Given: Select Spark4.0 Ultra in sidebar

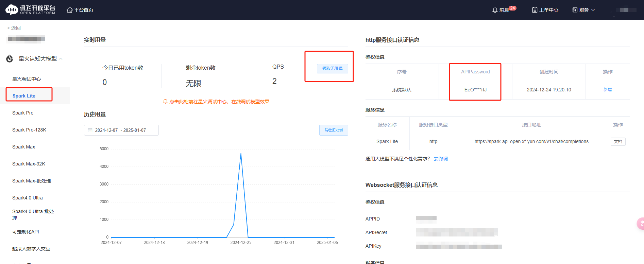Looking at the screenshot, I should coord(28,198).
